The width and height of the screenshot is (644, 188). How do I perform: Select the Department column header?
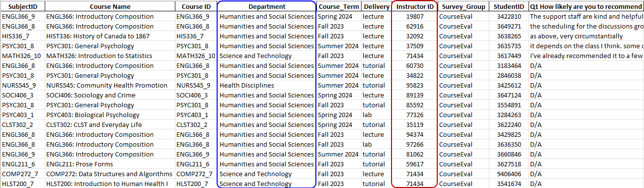pos(267,6)
